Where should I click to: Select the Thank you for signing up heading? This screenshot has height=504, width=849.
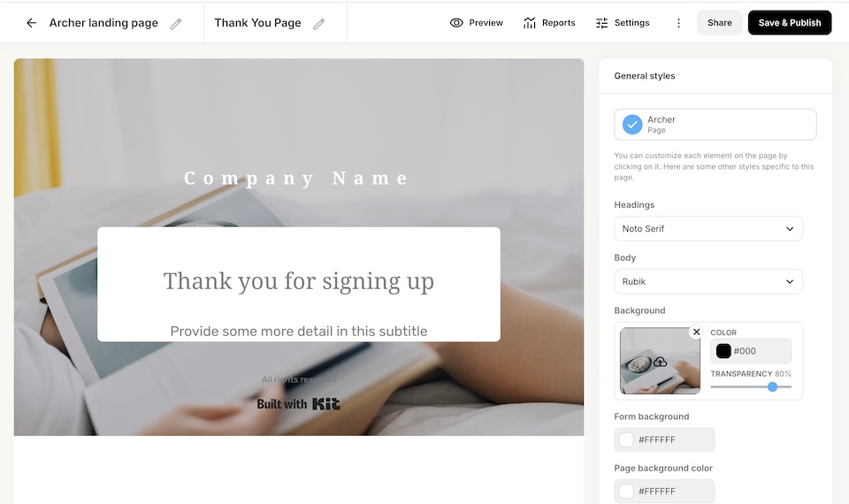tap(299, 281)
